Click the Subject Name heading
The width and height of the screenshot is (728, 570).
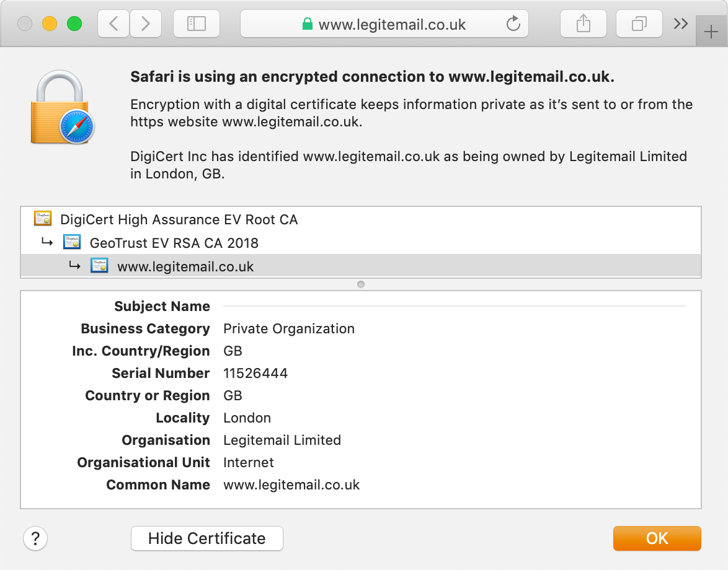click(x=162, y=307)
